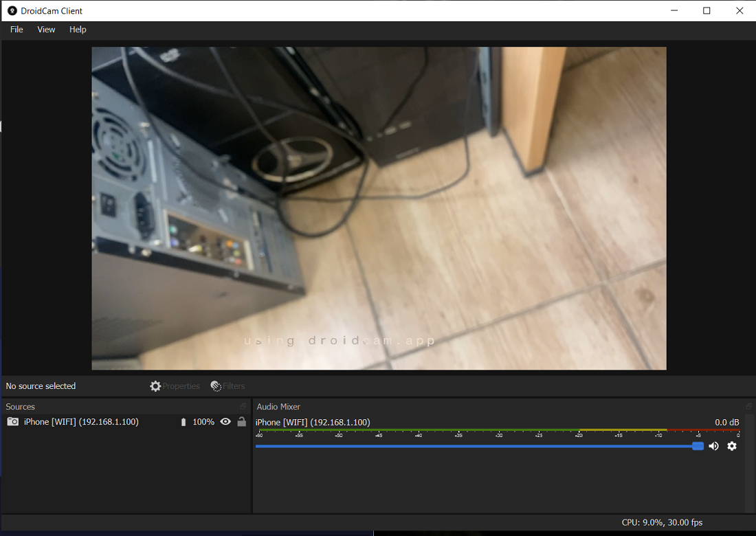Mute the iPhone audio channel
The image size is (756, 536).
(x=713, y=446)
